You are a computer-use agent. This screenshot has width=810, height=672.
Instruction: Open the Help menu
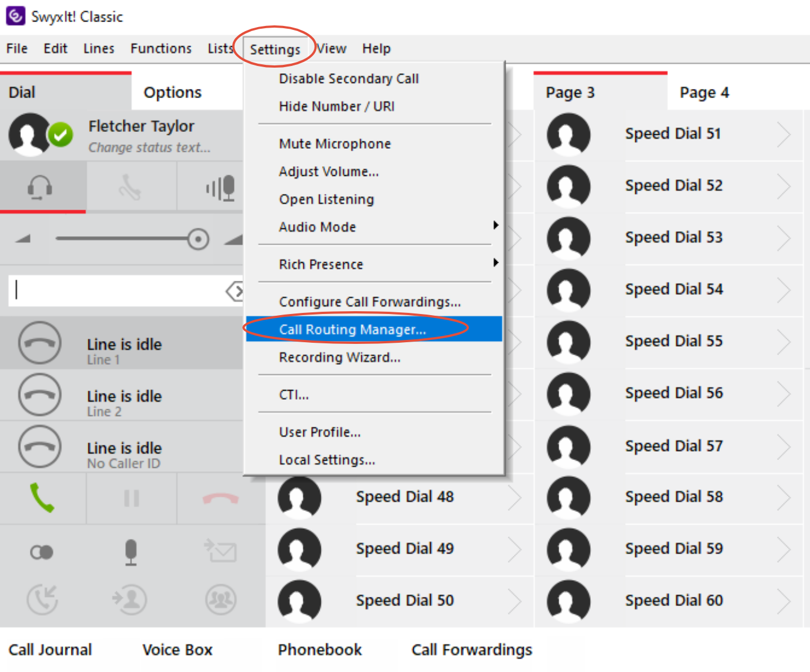click(x=377, y=48)
